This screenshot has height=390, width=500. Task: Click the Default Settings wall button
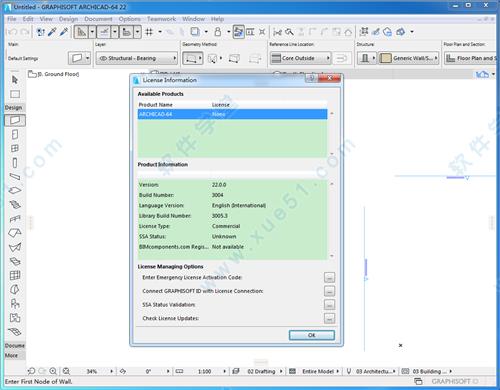click(x=79, y=58)
